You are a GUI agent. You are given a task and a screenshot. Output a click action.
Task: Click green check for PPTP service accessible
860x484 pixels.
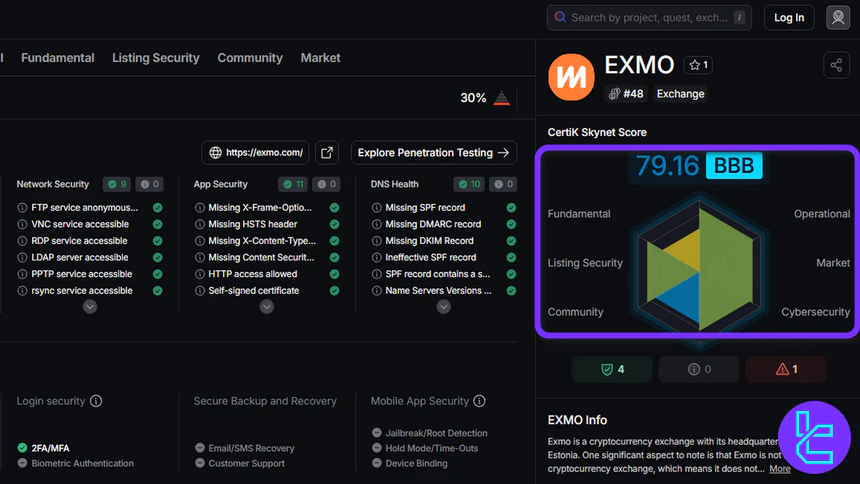click(x=157, y=274)
